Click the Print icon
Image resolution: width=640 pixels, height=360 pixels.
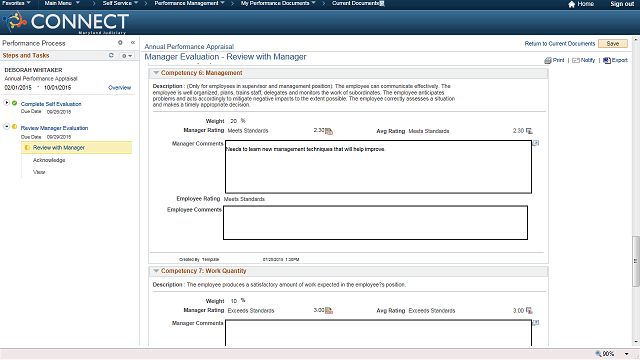tap(548, 60)
